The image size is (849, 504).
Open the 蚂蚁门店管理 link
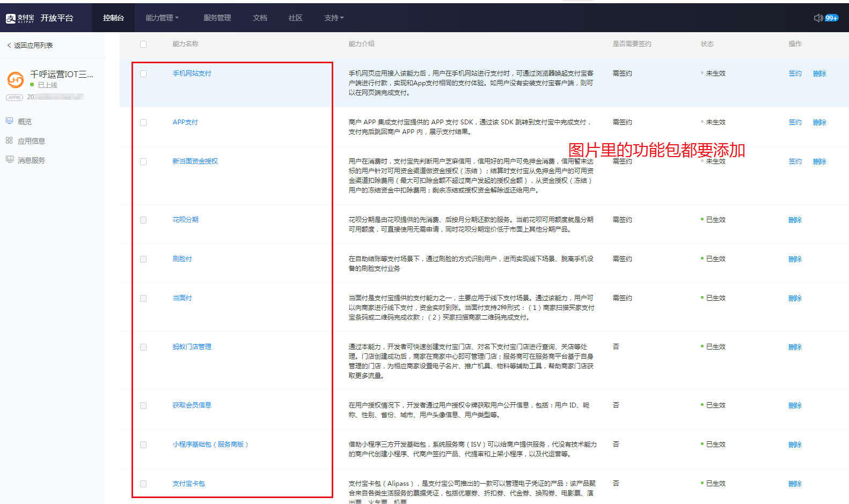[x=192, y=347]
